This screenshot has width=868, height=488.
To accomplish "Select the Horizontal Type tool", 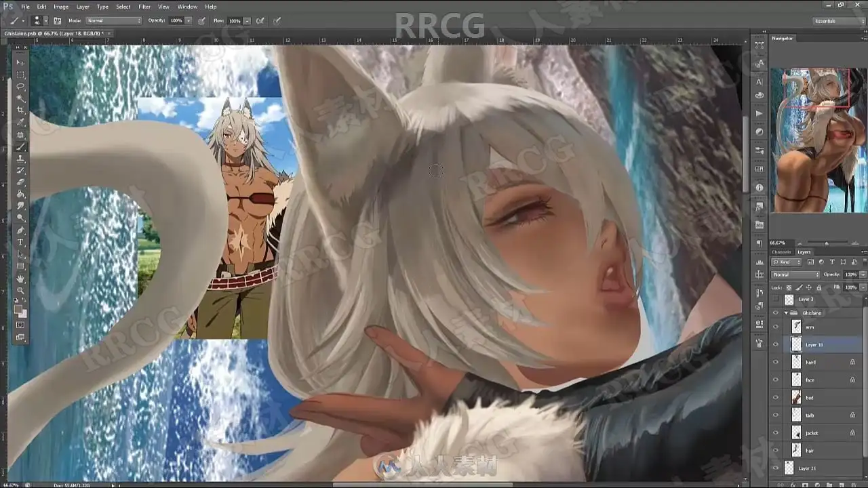I will [20, 243].
